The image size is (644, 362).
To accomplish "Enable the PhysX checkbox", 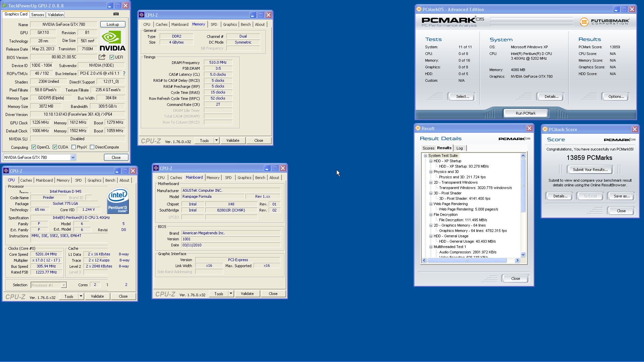I will tap(73, 147).
